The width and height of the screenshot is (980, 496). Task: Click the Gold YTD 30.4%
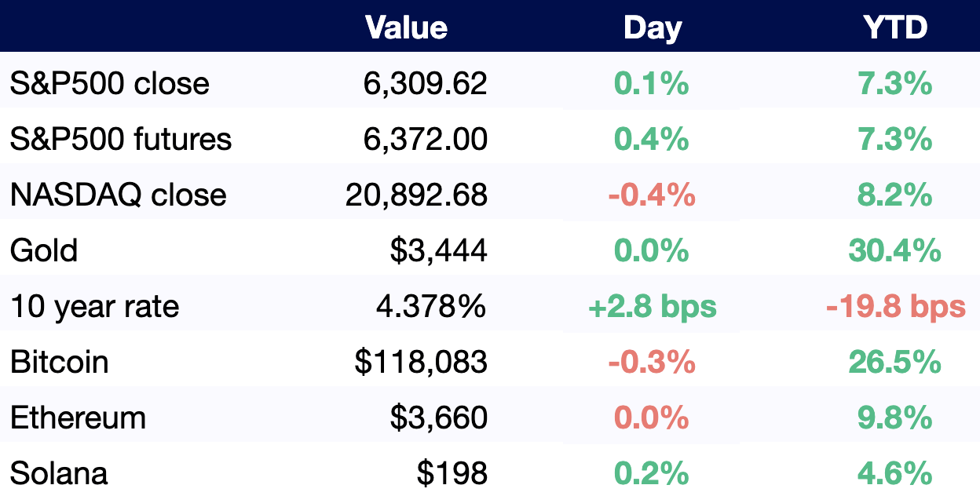[895, 250]
